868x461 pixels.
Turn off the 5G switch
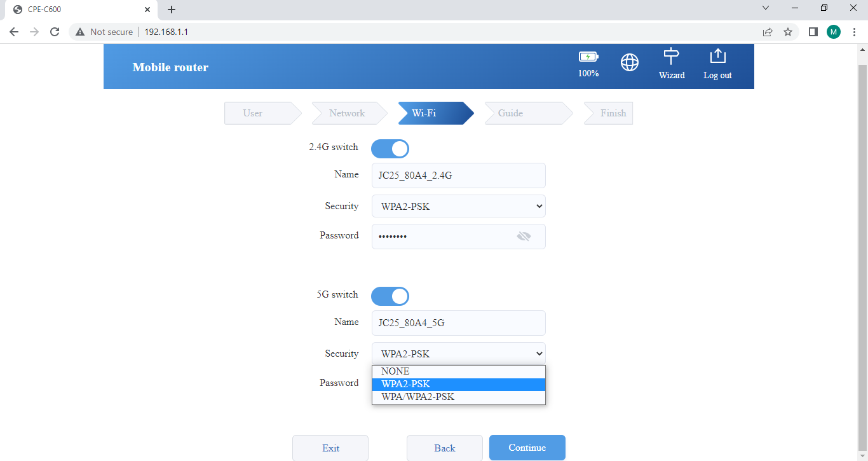[x=390, y=296]
